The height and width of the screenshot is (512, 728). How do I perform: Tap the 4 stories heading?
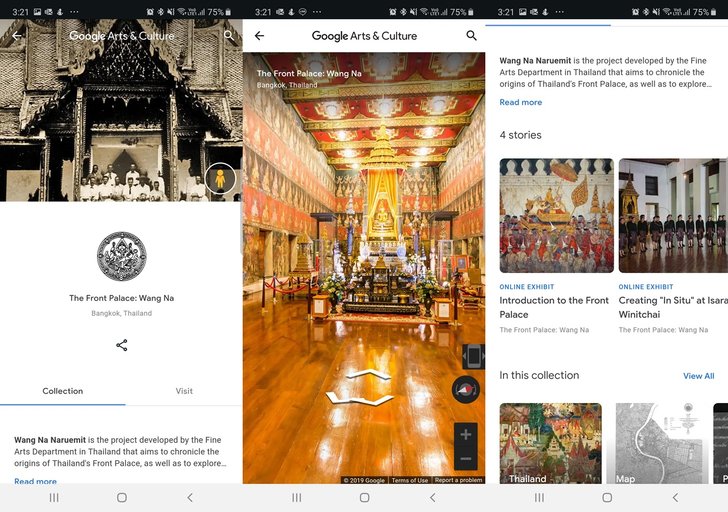click(520, 135)
